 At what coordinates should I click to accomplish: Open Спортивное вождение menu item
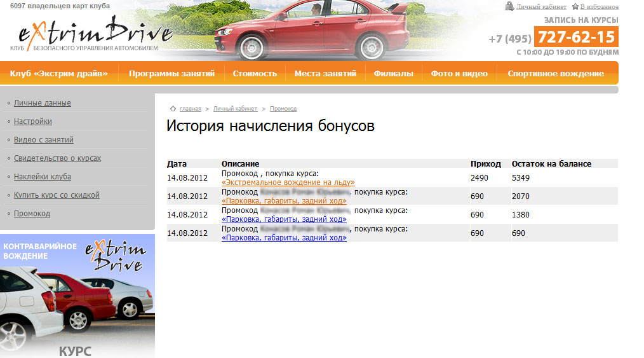pyautogui.click(x=556, y=74)
